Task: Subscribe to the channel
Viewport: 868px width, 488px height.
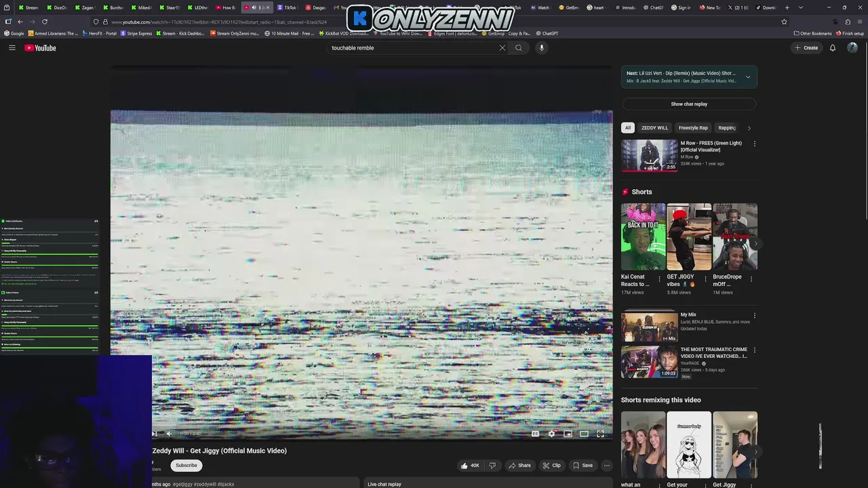Action: [186, 466]
